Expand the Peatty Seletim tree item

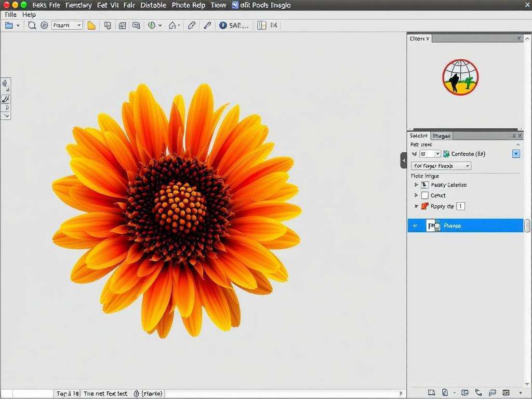416,185
